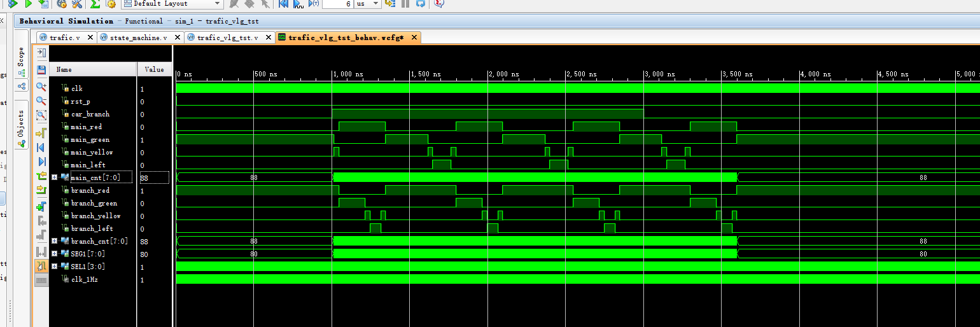The height and width of the screenshot is (327, 980).
Task: Click the Previous Transition icon
Action: tap(41, 176)
